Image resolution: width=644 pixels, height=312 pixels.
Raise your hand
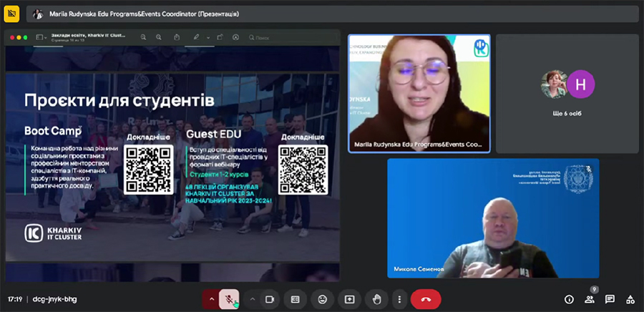pos(376,299)
